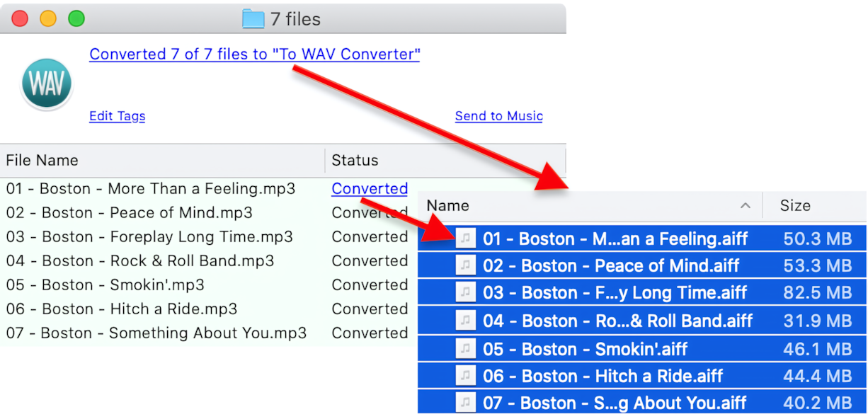The image size is (868, 419).
Task: Click the 53.3 MB size value
Action: [817, 266]
